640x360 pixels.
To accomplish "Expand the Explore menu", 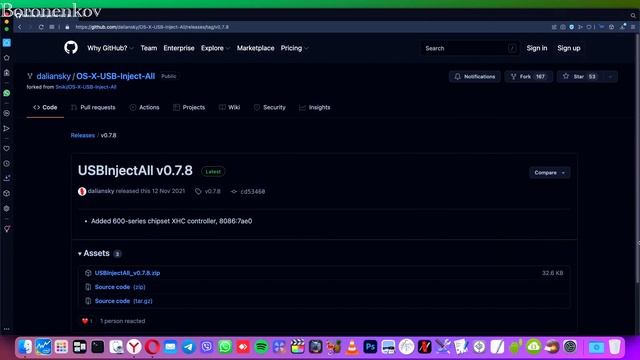I will (x=215, y=48).
